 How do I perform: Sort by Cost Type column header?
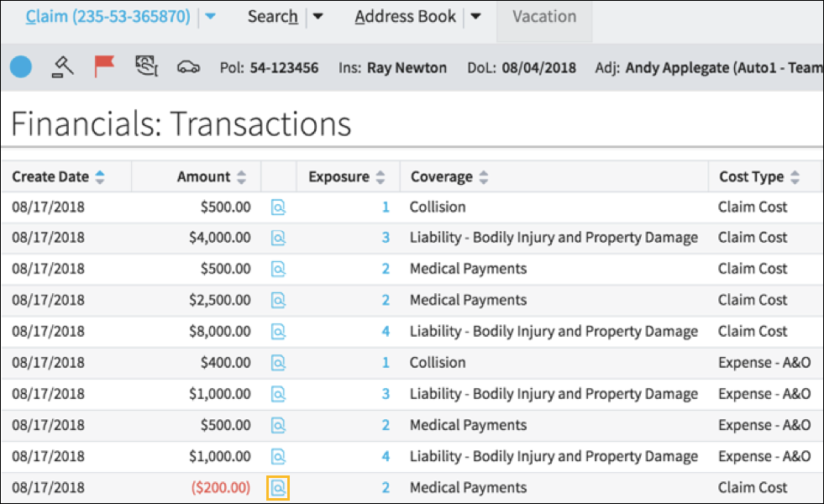click(751, 177)
